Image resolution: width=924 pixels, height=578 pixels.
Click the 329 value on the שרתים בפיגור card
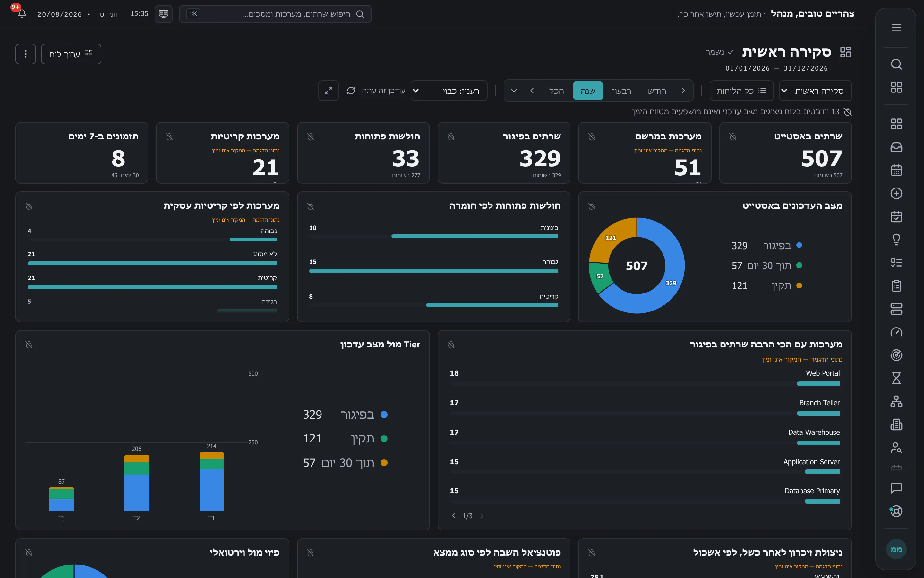(x=540, y=159)
